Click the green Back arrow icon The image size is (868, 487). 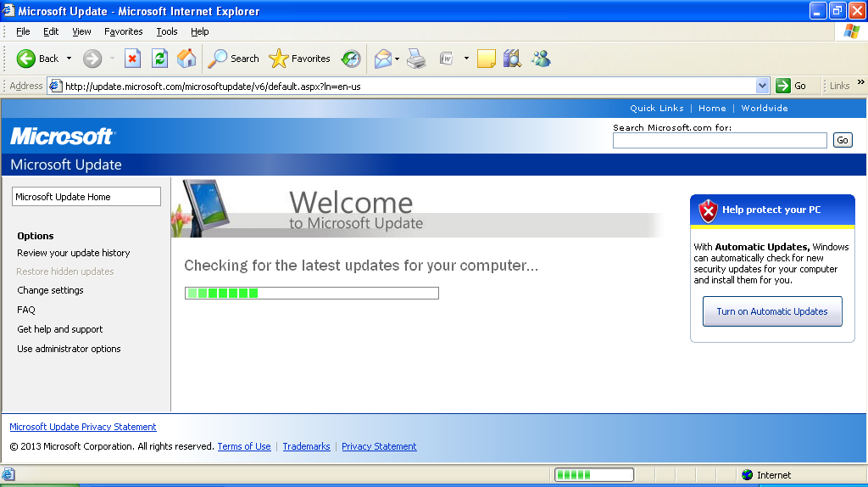pyautogui.click(x=25, y=59)
